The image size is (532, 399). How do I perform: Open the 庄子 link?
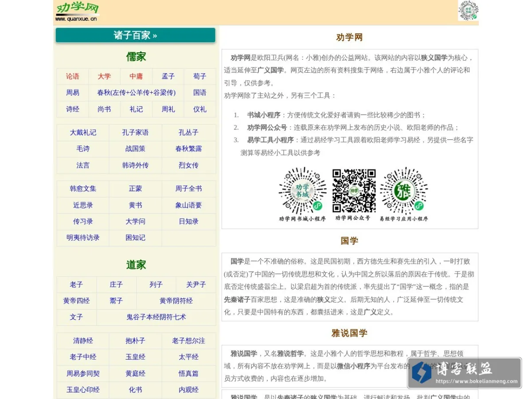point(116,285)
